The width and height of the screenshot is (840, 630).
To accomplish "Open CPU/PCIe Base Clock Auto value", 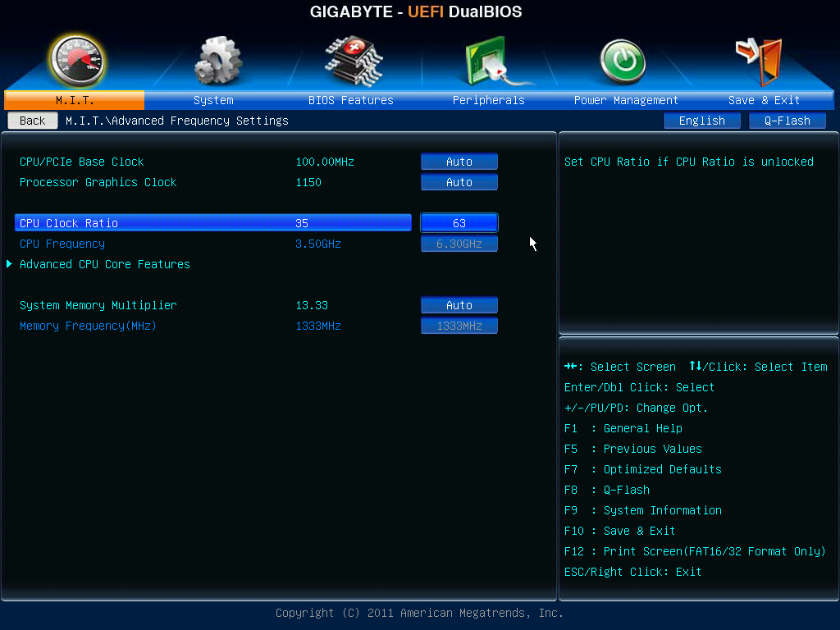I will point(459,162).
